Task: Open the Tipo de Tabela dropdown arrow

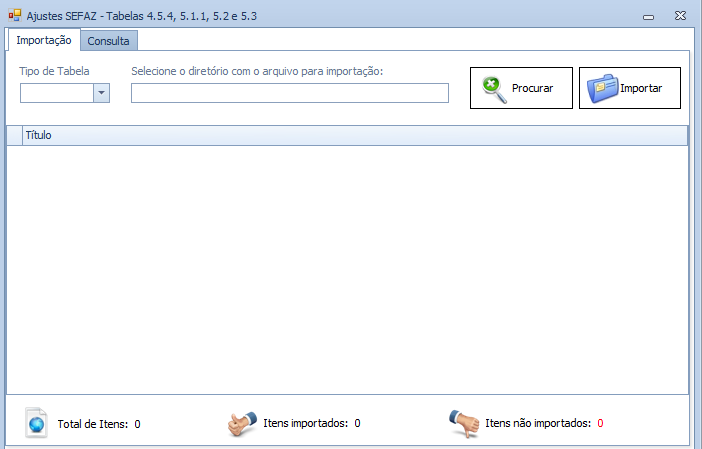Action: [x=102, y=93]
